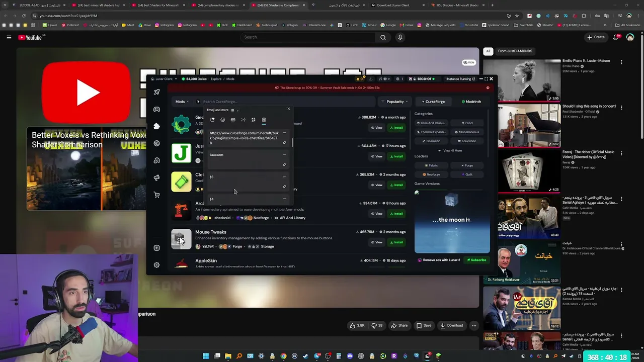Switch mod source to CurseForge
Screen dimensions: 644x362
click(433, 102)
